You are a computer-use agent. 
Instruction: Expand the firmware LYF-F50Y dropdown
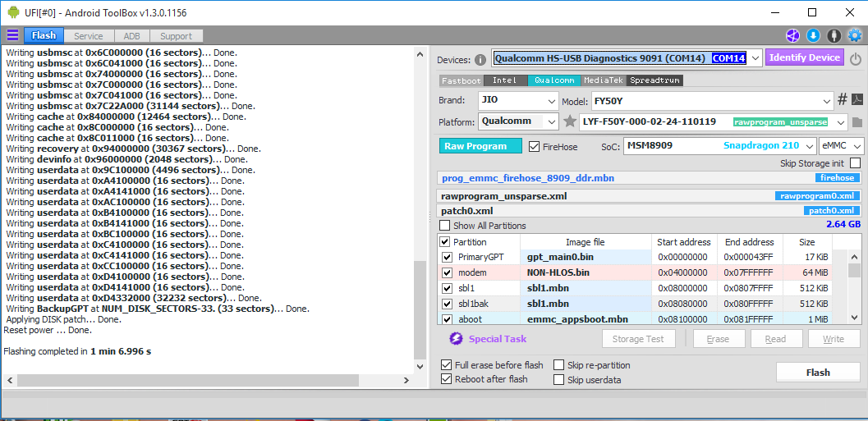pos(842,122)
